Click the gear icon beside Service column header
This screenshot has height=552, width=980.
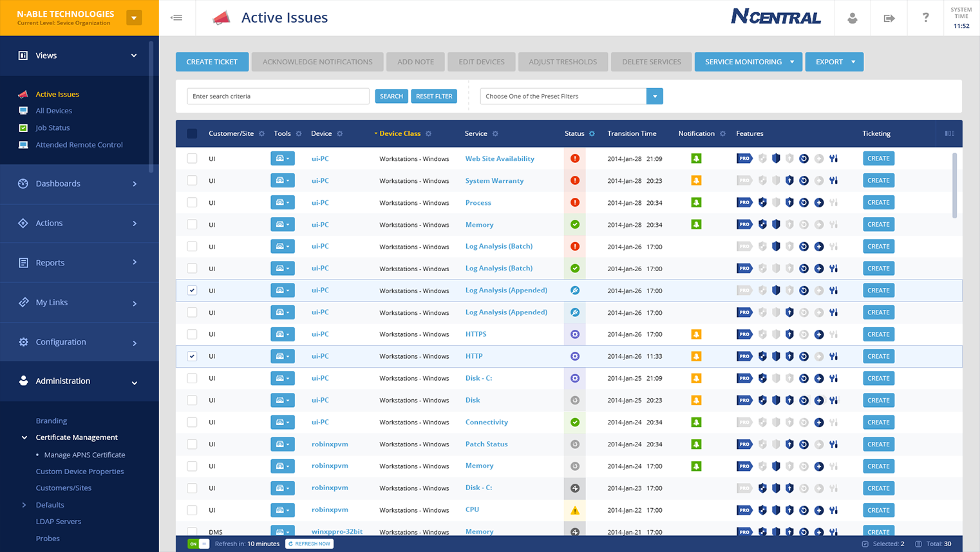tap(495, 134)
